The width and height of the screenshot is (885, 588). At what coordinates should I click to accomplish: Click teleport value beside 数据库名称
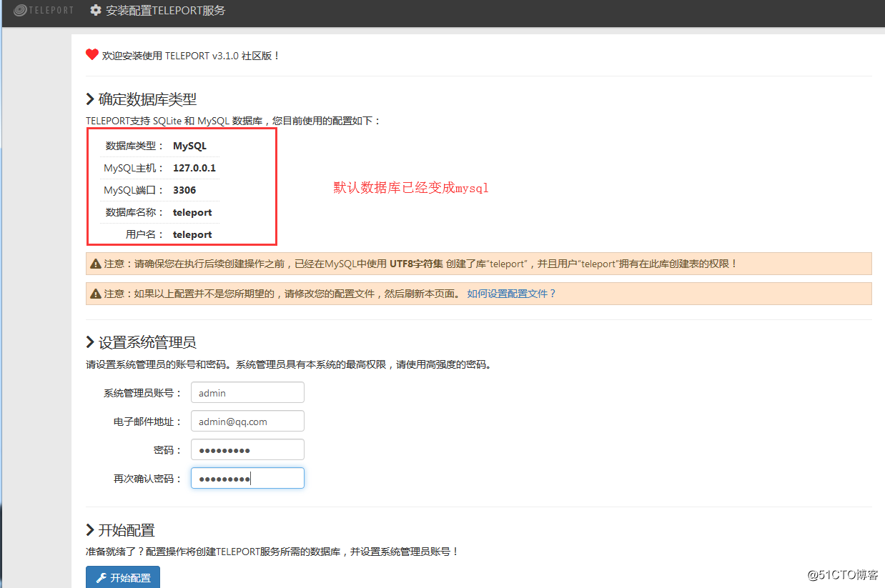pyautogui.click(x=192, y=212)
